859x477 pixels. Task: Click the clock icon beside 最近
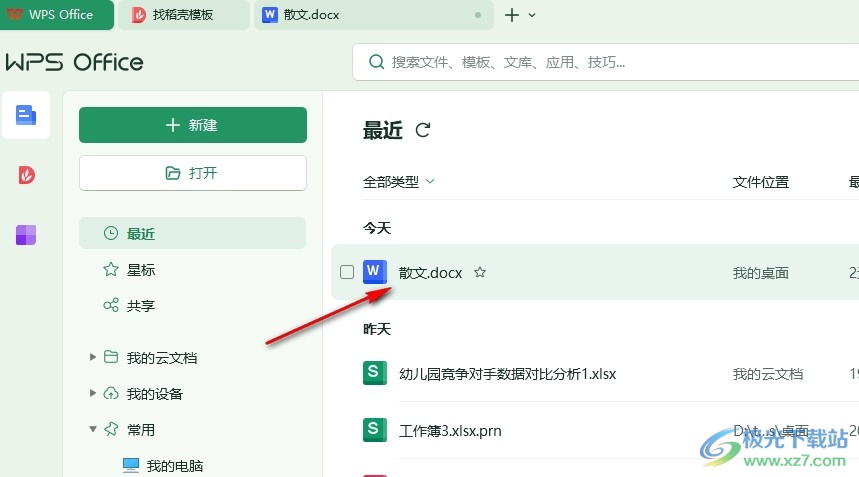click(111, 233)
